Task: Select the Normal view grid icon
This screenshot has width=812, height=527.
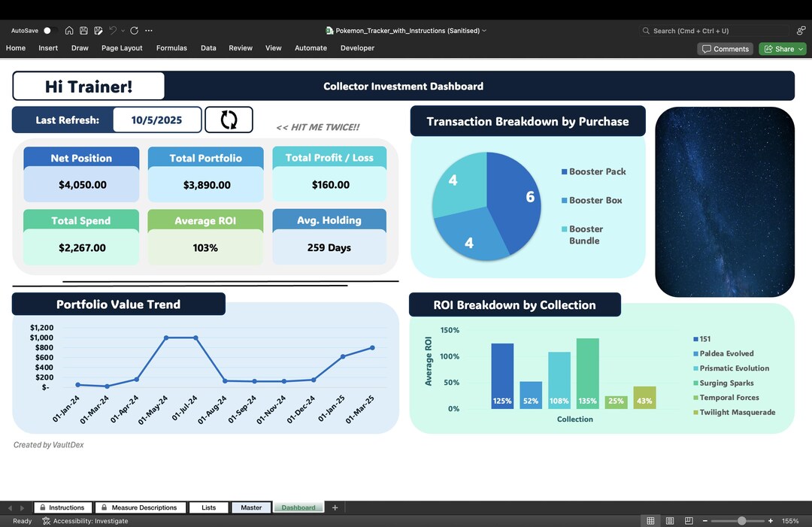Action: (x=650, y=520)
